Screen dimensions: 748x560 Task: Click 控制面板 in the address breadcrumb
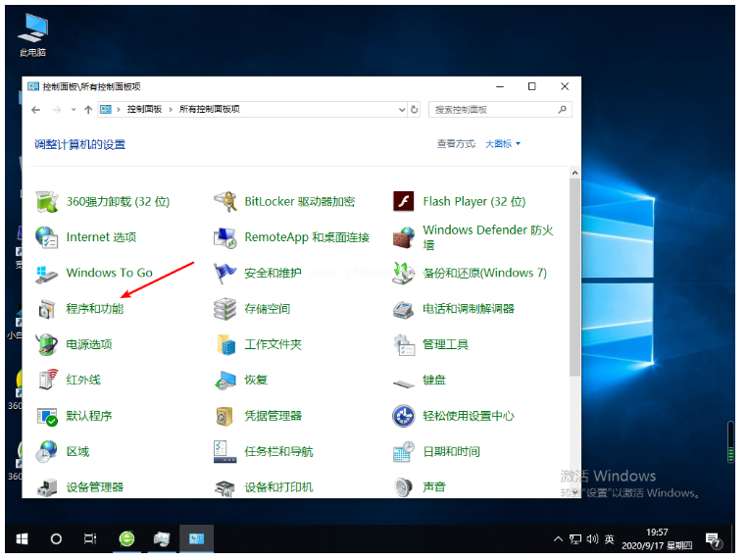point(144,110)
